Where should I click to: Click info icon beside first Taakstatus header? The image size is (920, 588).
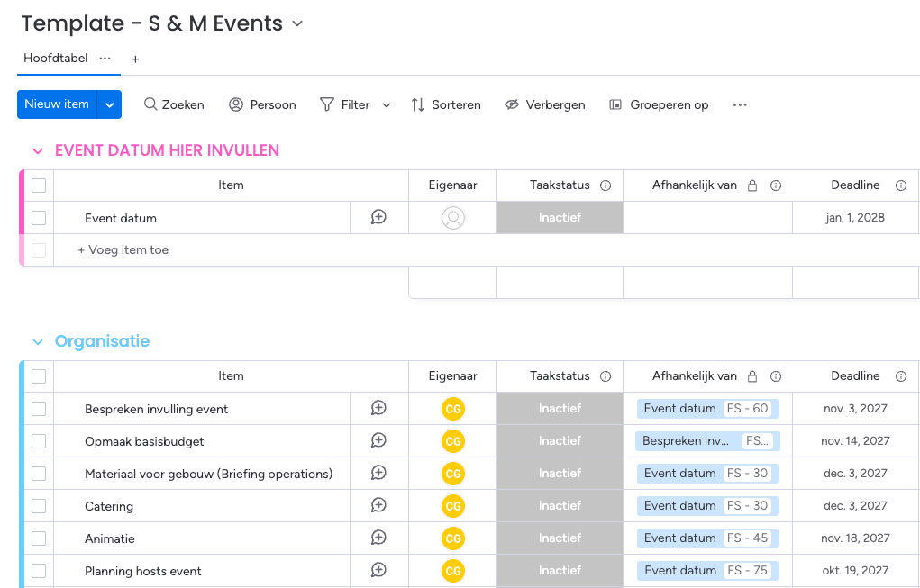pyautogui.click(x=606, y=185)
